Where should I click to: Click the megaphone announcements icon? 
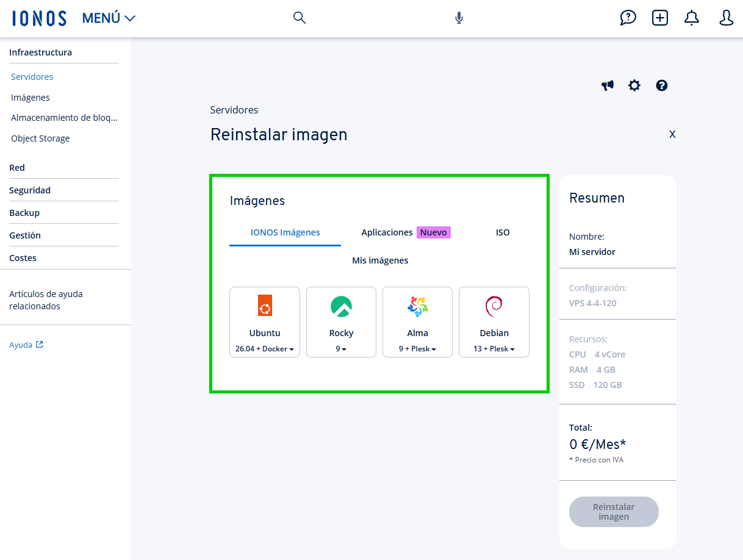pyautogui.click(x=608, y=85)
